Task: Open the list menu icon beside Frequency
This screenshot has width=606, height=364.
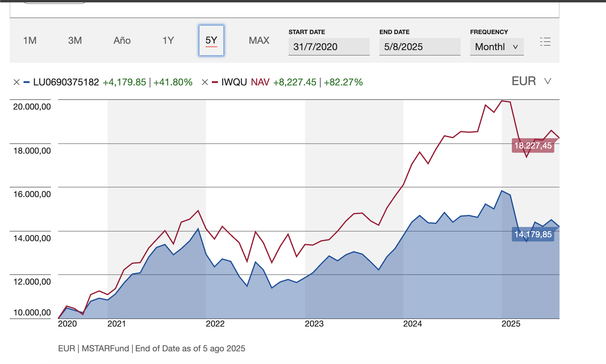Action: tap(545, 42)
